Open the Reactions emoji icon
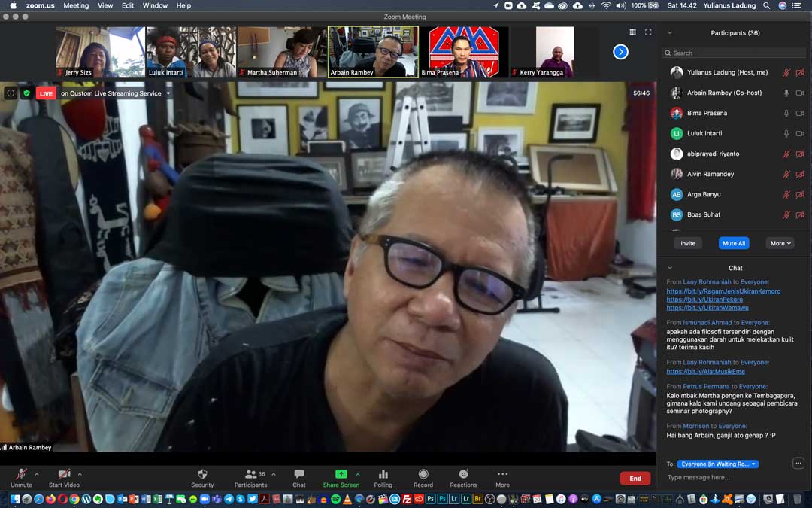Viewport: 812px width, 508px height. point(463,474)
